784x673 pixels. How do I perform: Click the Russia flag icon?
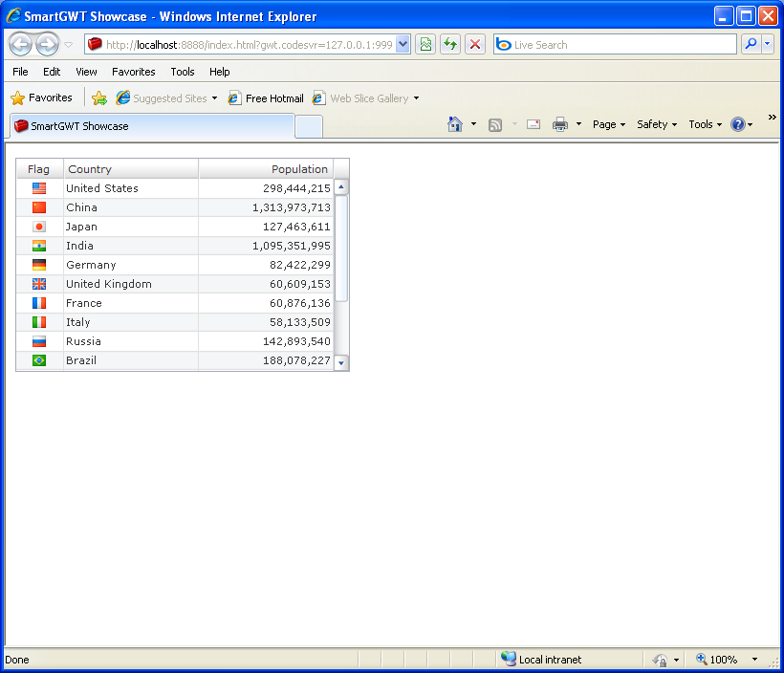[x=39, y=341]
